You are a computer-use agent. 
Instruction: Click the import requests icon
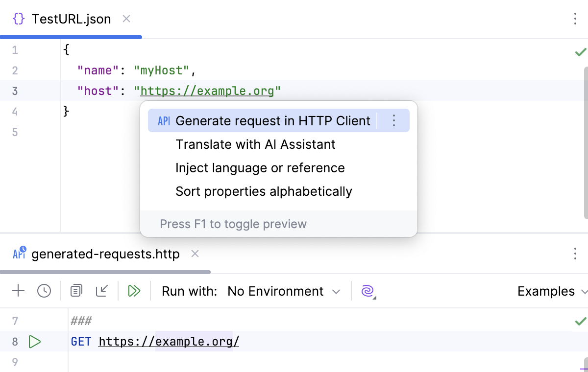pos(102,291)
